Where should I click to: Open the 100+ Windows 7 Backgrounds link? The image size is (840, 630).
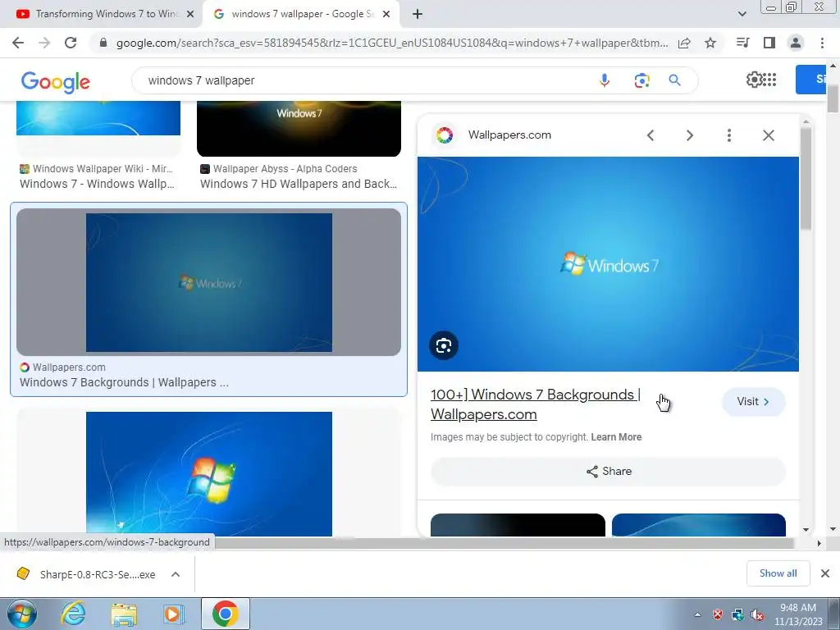(x=536, y=404)
